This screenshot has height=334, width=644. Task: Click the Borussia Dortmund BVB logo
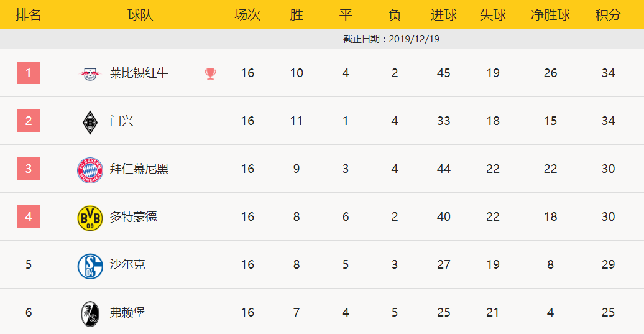[x=90, y=218]
